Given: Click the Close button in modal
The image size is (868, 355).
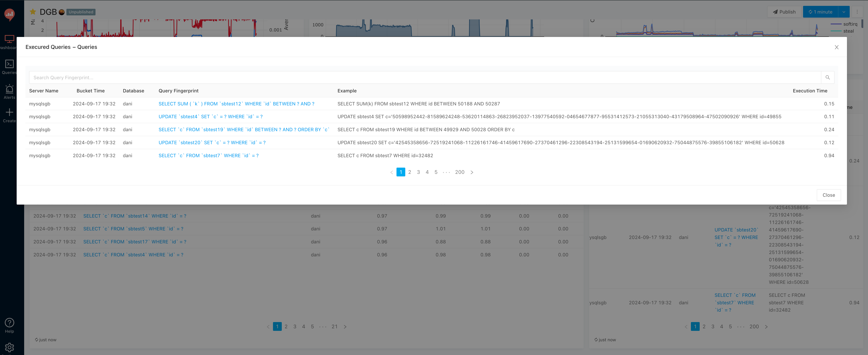Looking at the screenshot, I should pos(829,195).
